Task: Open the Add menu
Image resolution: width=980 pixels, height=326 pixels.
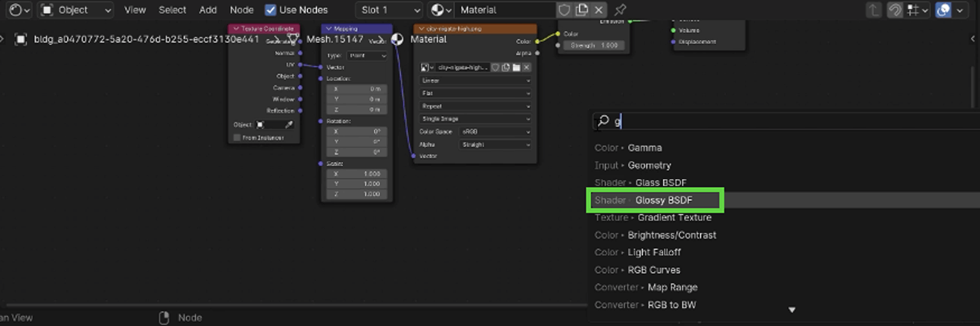Action: pyautogui.click(x=208, y=10)
